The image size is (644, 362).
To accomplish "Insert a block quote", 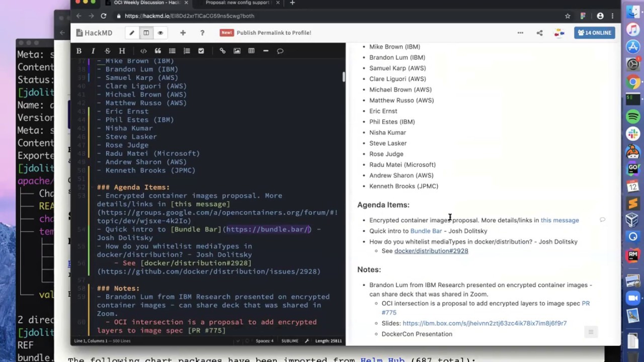I will point(157,51).
